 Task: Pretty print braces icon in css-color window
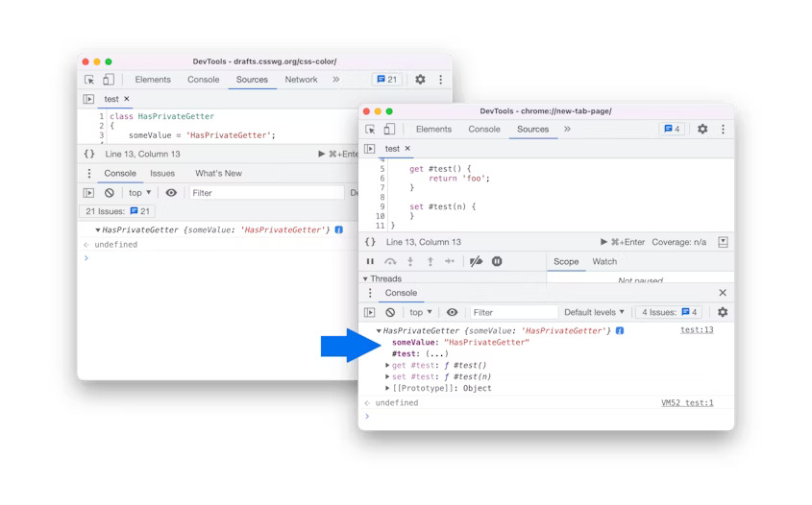(89, 155)
